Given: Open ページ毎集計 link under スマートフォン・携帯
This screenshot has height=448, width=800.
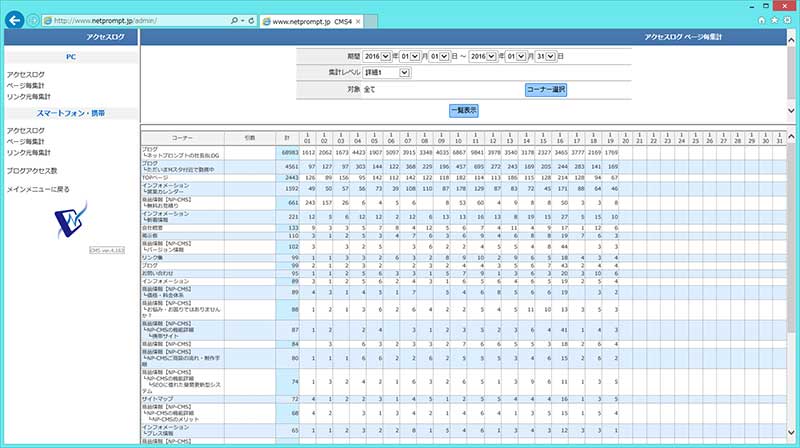Looking at the screenshot, I should point(26,141).
